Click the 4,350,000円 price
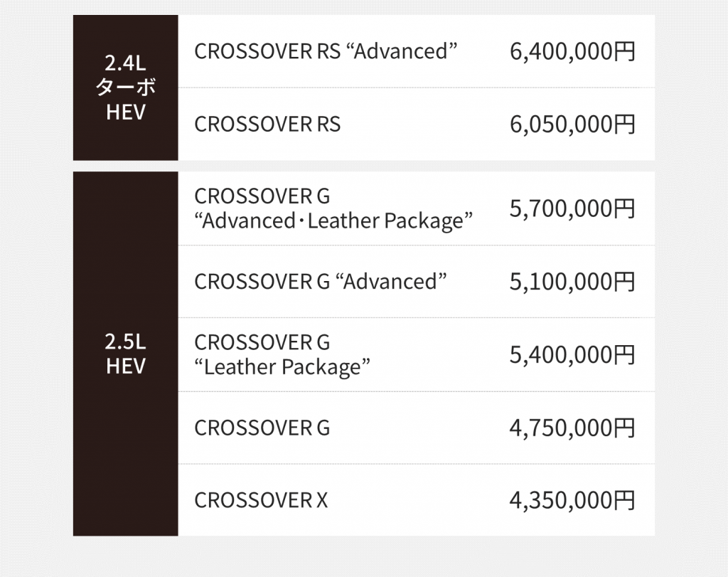 (572, 500)
